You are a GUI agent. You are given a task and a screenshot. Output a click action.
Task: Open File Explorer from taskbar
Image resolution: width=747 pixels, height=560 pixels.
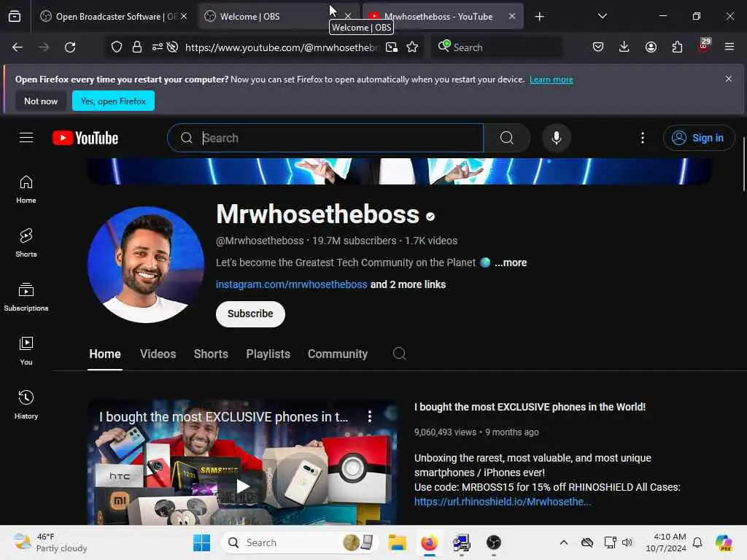point(397,542)
